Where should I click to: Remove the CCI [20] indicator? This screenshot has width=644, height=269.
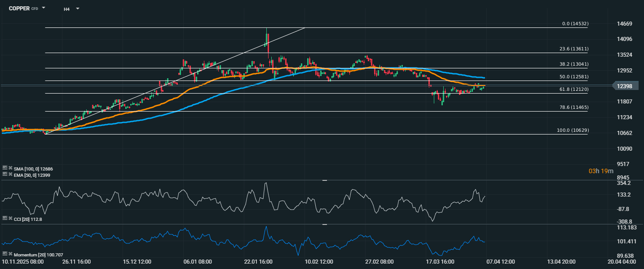click(10, 218)
